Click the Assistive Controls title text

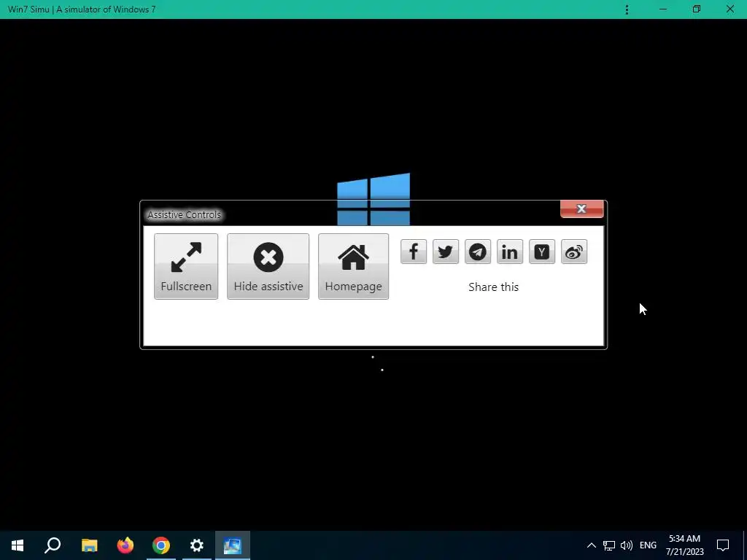tap(185, 215)
